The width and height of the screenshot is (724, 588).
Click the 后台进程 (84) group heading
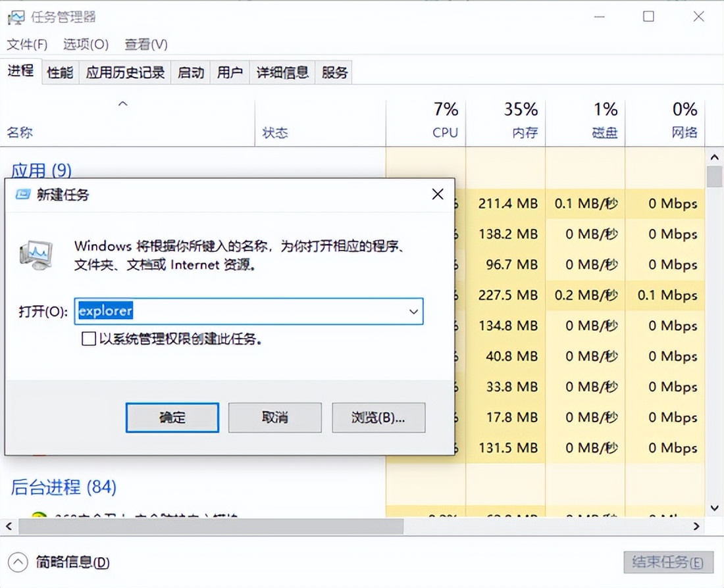click(64, 487)
